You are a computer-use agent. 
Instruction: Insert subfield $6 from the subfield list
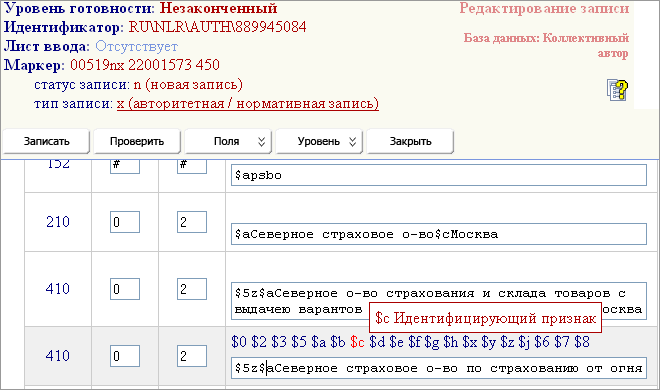(542, 342)
